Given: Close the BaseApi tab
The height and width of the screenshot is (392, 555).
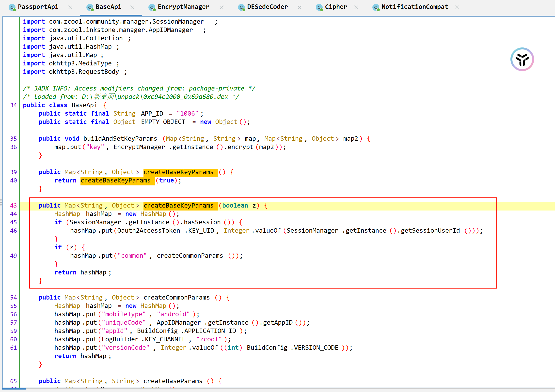Looking at the screenshot, I should 132,7.
